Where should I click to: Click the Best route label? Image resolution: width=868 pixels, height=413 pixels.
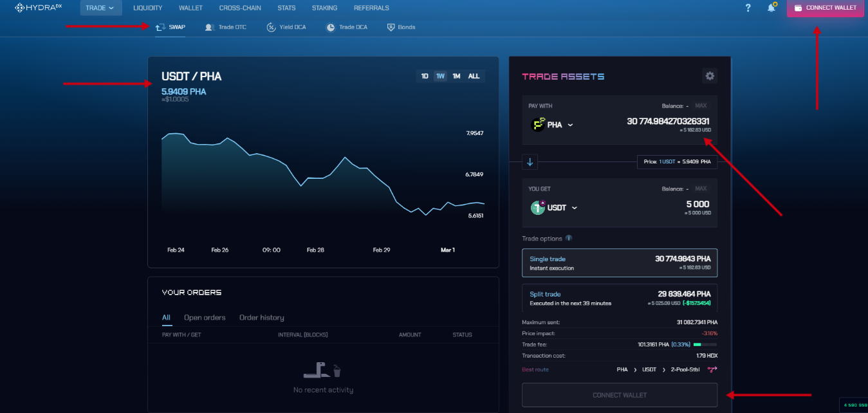535,369
